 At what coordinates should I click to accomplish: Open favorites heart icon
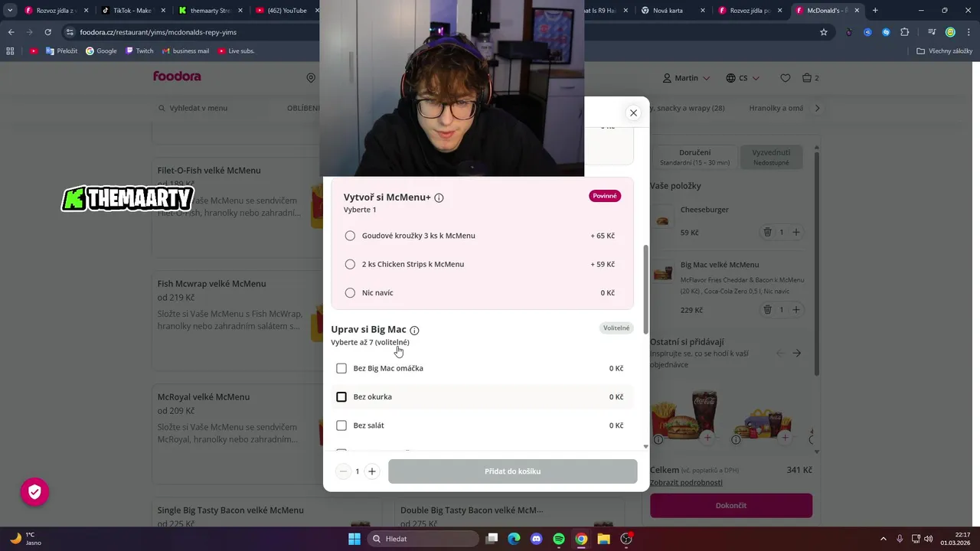(786, 78)
